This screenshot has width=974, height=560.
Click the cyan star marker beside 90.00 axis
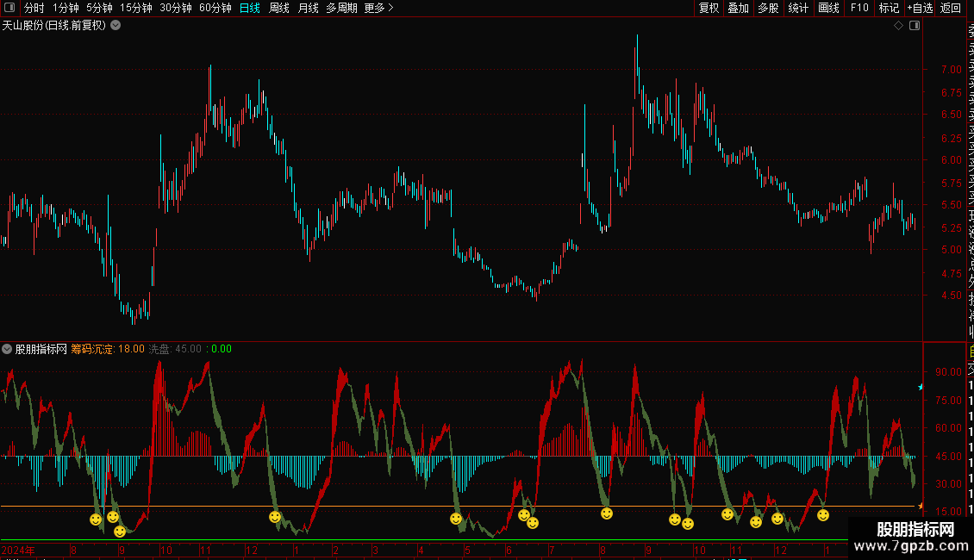(921, 387)
